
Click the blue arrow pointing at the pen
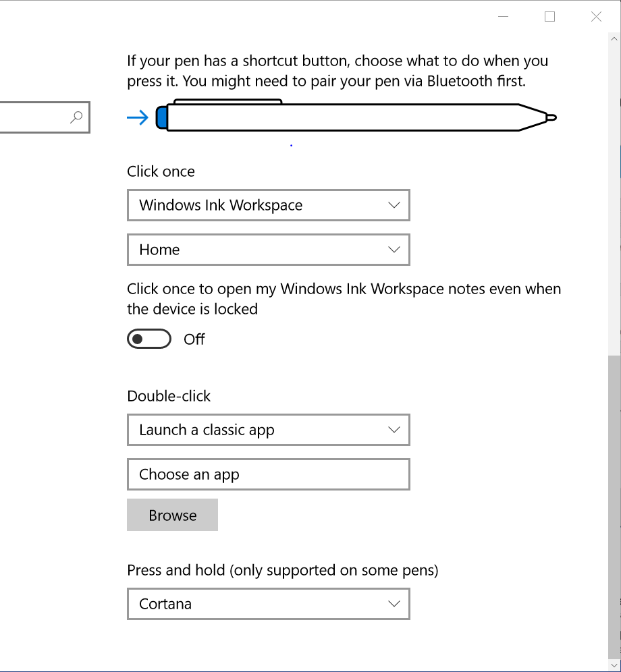coord(138,118)
